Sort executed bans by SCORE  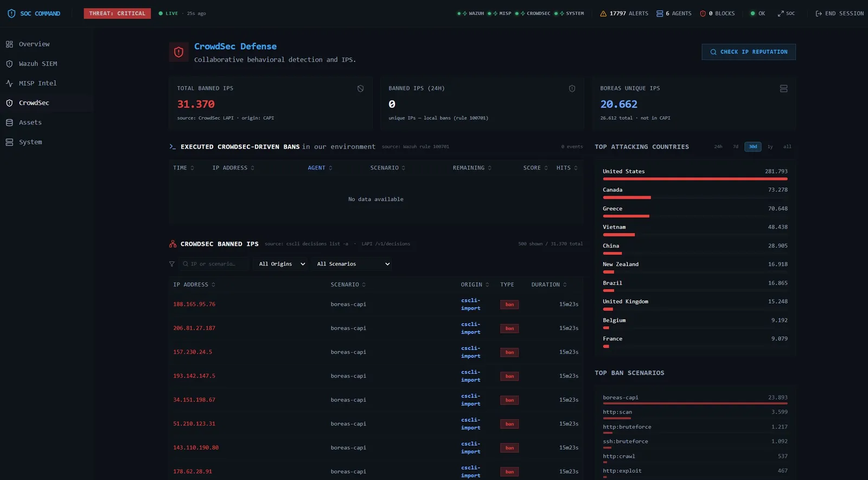click(x=535, y=168)
